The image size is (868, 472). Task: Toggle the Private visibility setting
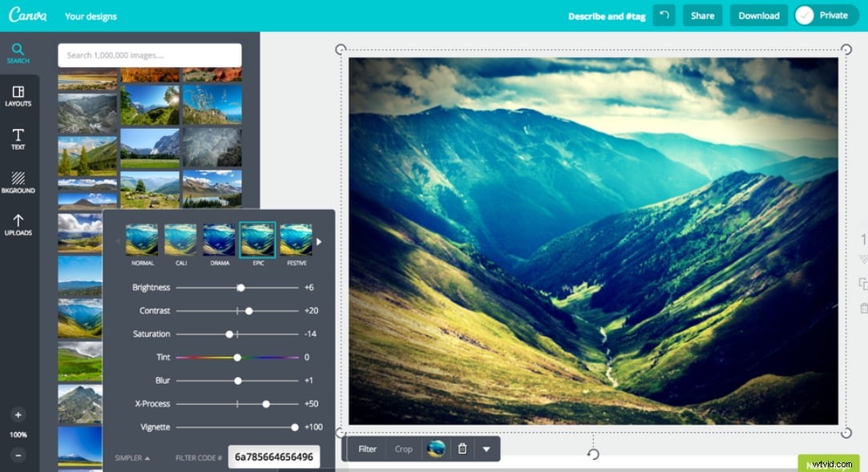click(x=825, y=14)
